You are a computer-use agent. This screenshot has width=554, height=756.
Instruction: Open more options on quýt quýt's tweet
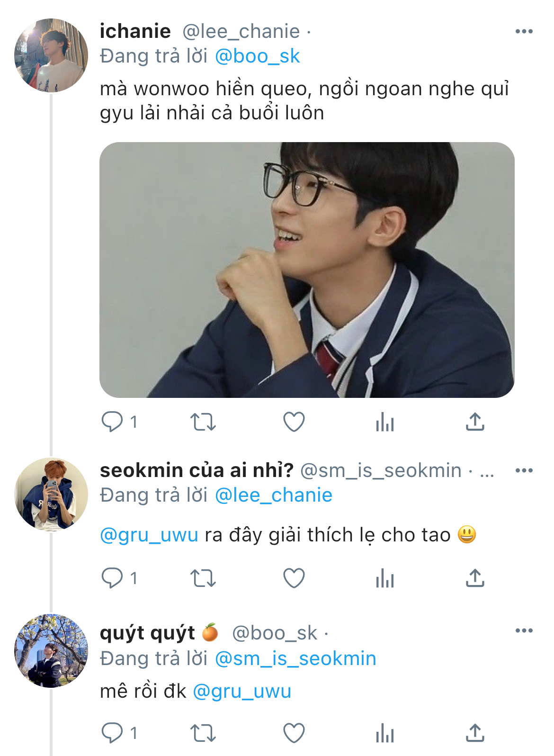tap(524, 630)
